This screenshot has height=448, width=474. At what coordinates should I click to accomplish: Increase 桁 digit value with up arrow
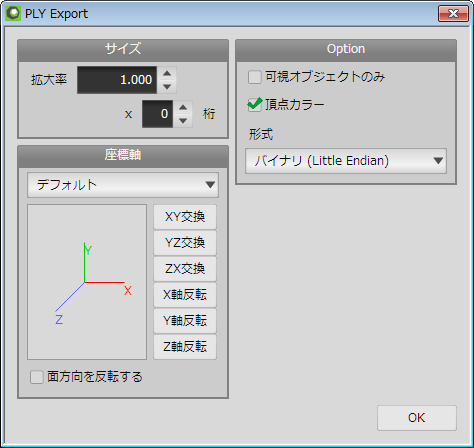pyautogui.click(x=183, y=107)
